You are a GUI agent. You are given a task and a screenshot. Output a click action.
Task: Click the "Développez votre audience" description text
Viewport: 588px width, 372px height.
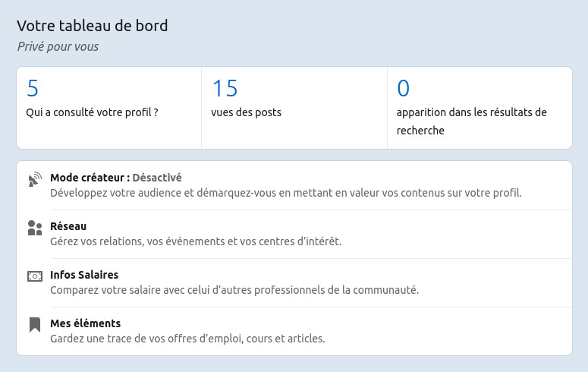pyautogui.click(x=286, y=193)
